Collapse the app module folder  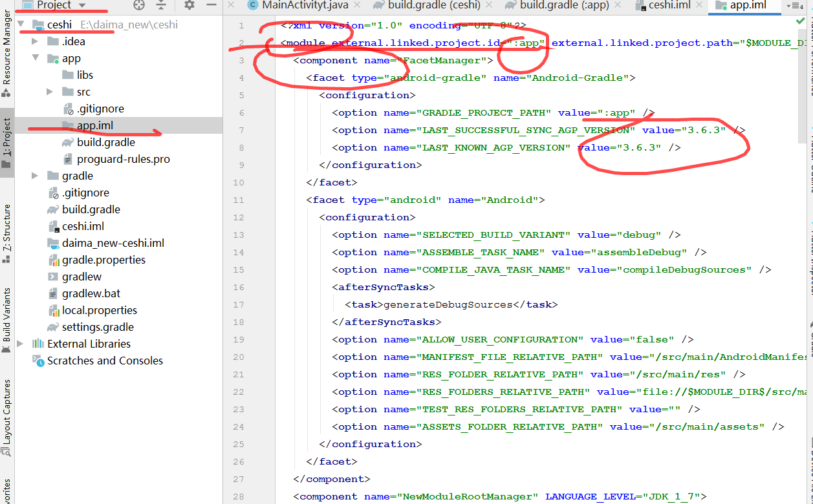[35, 58]
